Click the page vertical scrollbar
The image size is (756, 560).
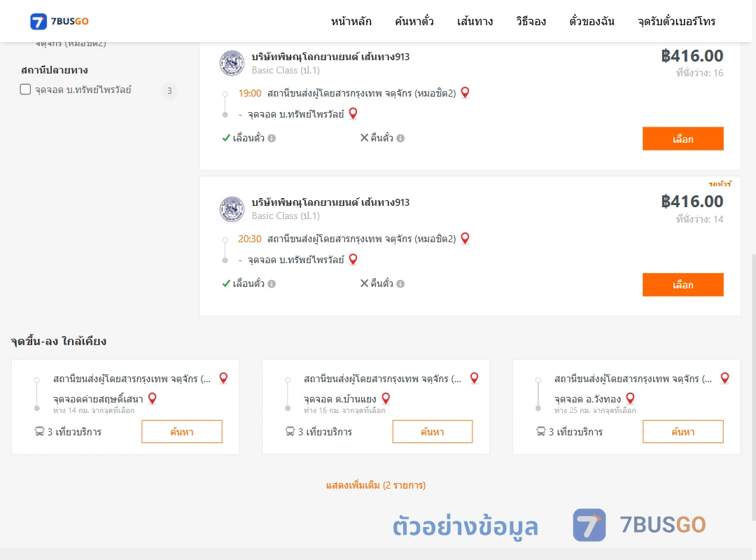point(753,388)
